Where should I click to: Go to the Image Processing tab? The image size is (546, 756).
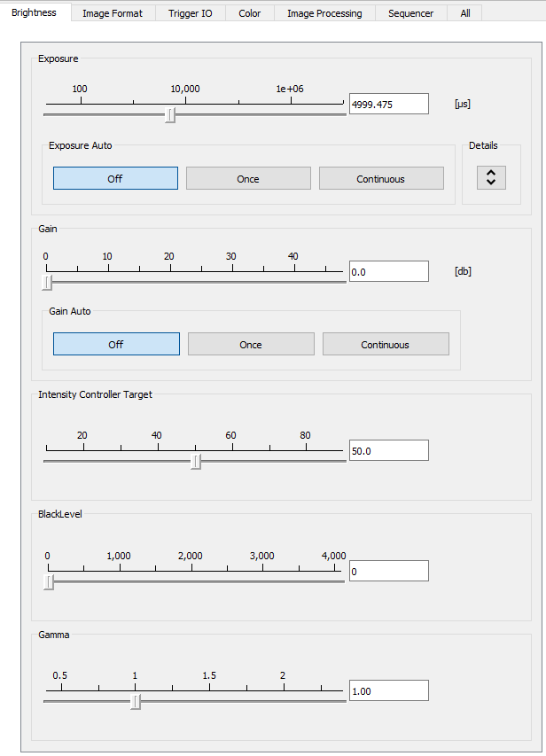tap(324, 13)
